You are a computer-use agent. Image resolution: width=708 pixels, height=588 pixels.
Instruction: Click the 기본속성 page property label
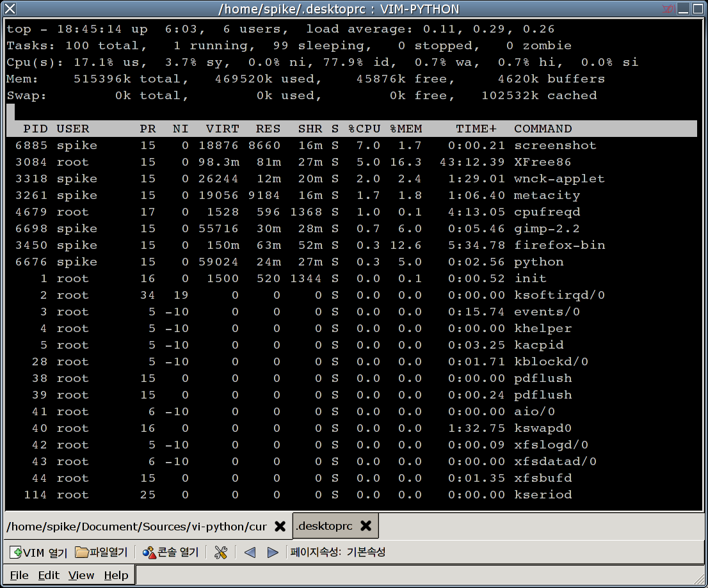point(366,552)
